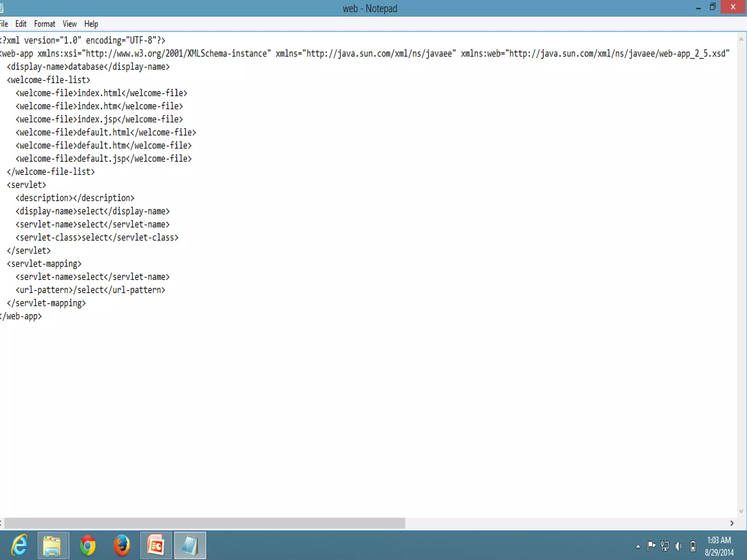This screenshot has height=560, width=747.
Task: Click the network tray icon
Action: pos(665,546)
